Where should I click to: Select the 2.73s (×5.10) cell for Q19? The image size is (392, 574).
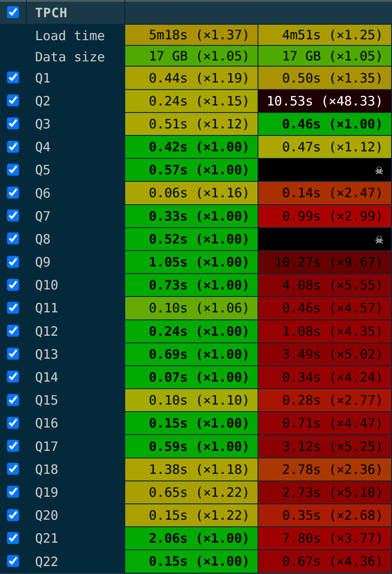click(x=325, y=492)
